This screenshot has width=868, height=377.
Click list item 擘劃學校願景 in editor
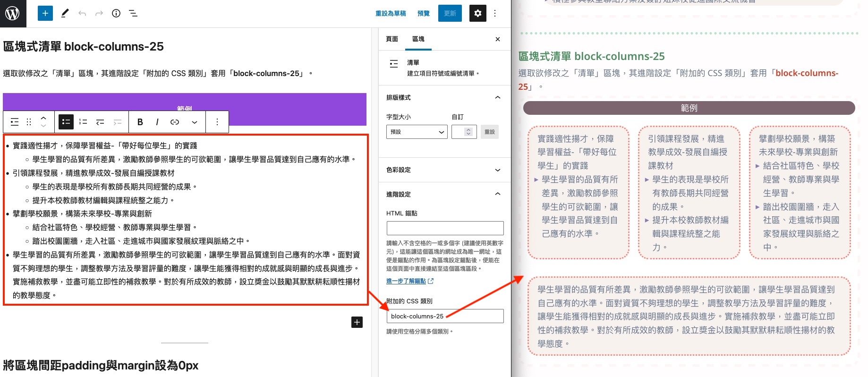[x=82, y=214]
